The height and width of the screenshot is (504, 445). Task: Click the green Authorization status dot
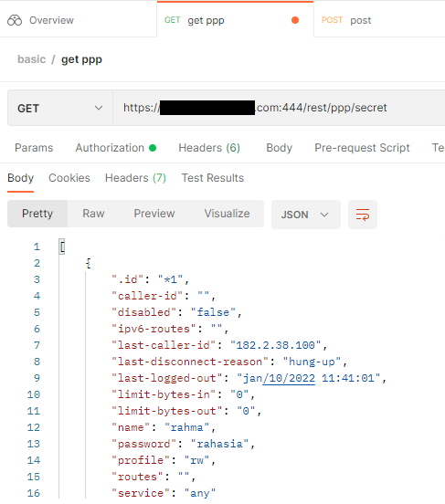(153, 148)
